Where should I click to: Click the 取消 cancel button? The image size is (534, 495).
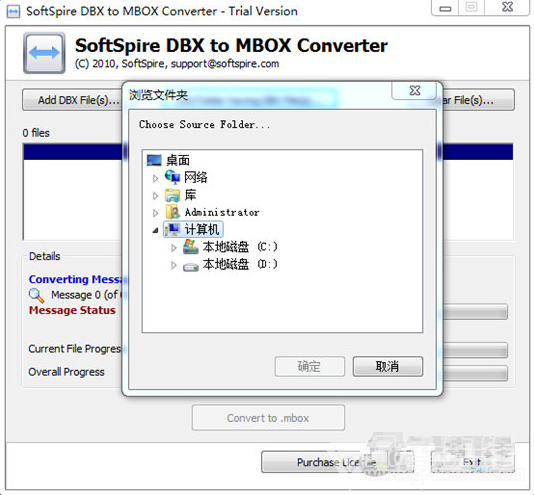(388, 367)
